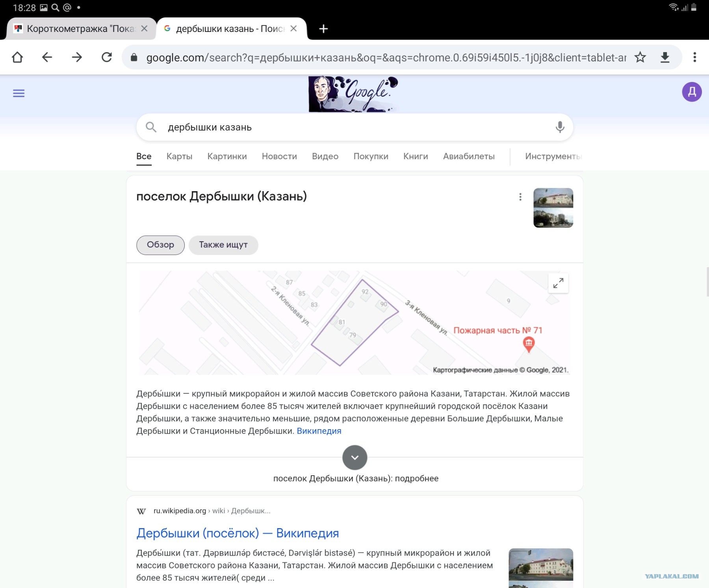This screenshot has width=709, height=588.
Task: Tap the Wikipedia W favicon
Action: point(141,511)
